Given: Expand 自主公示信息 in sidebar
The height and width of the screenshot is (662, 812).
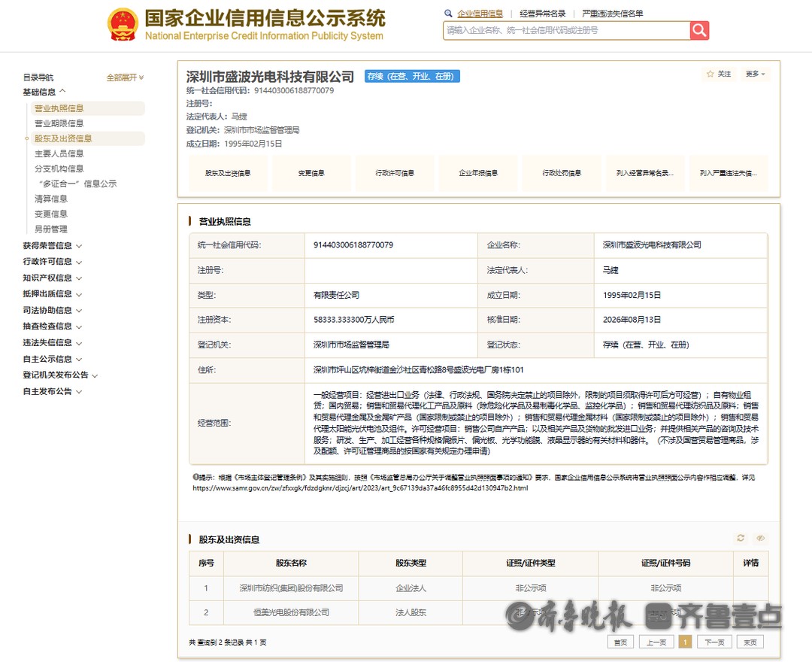Looking at the screenshot, I should [53, 359].
